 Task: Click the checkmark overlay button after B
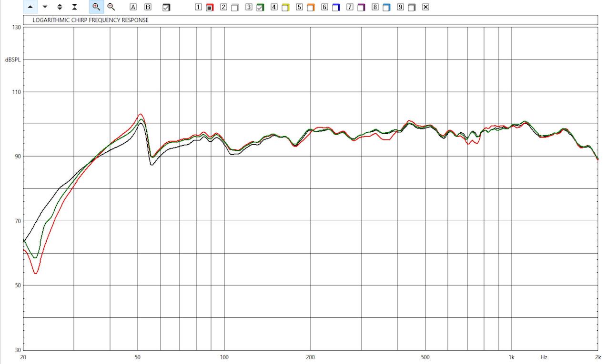(166, 8)
